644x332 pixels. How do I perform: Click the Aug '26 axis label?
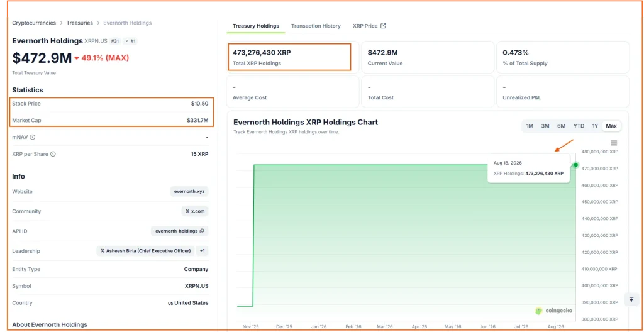pyautogui.click(x=556, y=327)
